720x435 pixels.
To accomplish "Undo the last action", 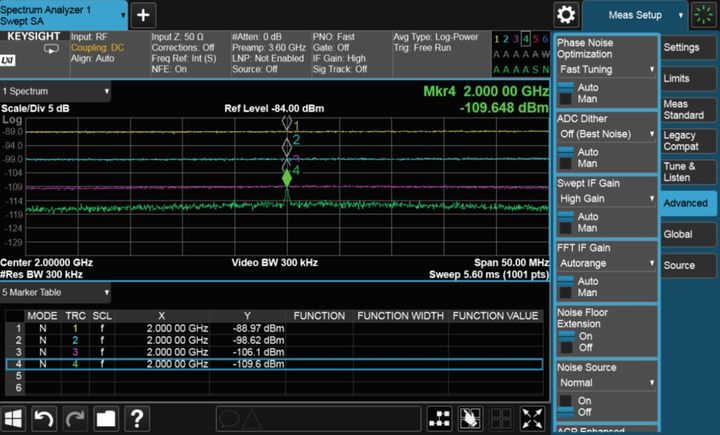I will [x=44, y=418].
